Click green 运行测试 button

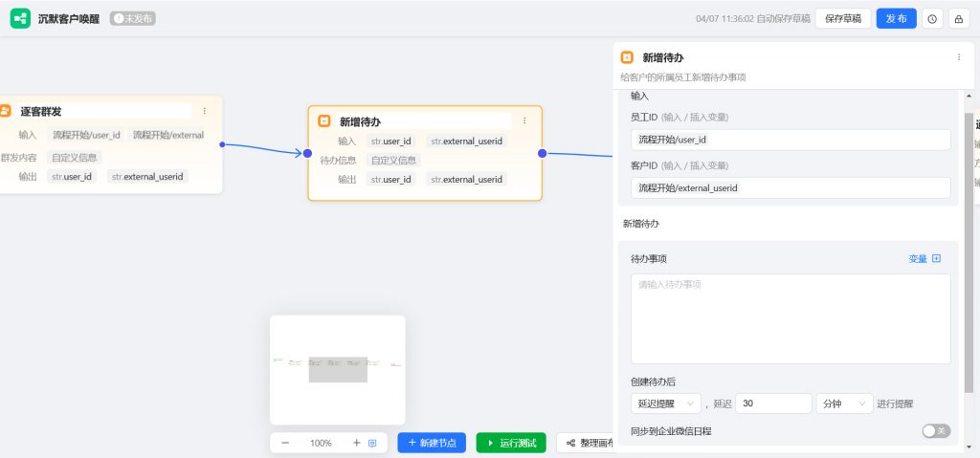[x=511, y=443]
